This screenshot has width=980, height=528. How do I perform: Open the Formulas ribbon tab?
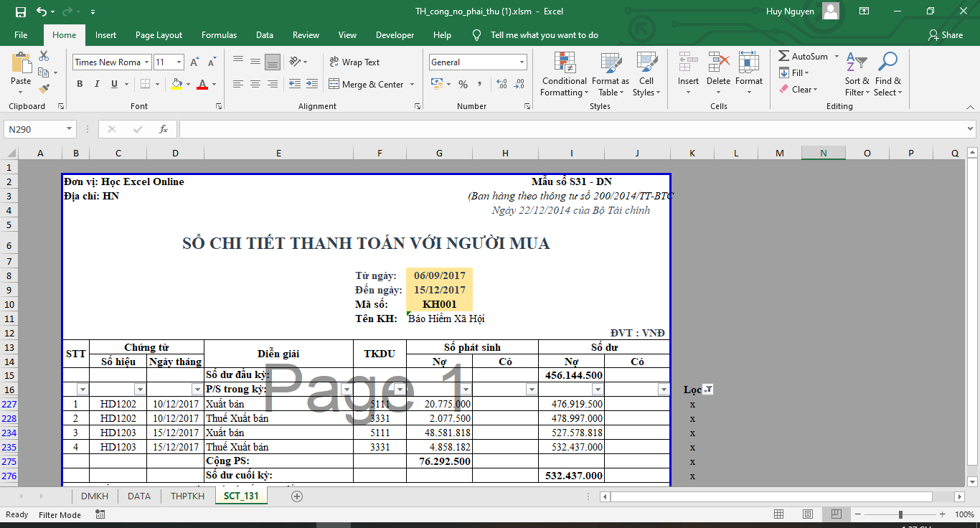point(219,35)
